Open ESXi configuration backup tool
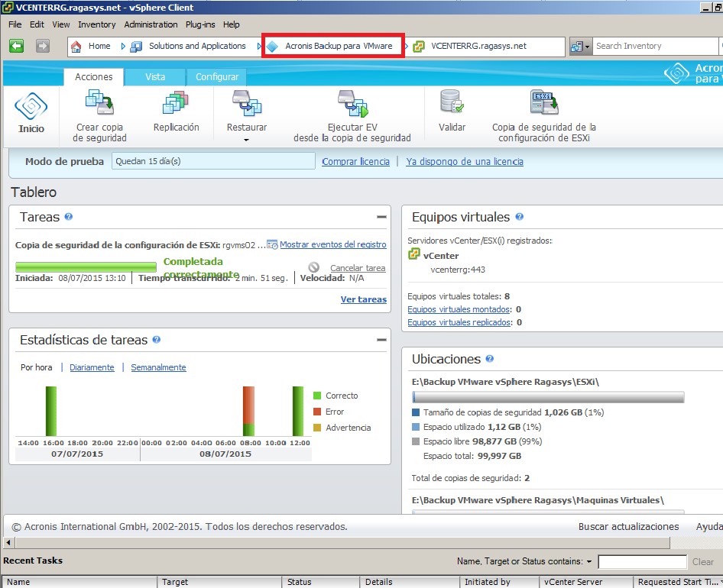The width and height of the screenshot is (723, 588). [543, 104]
